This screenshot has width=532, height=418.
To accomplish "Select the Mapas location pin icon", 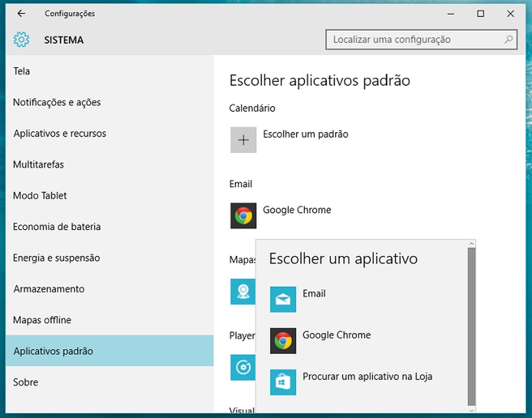I will tap(243, 292).
